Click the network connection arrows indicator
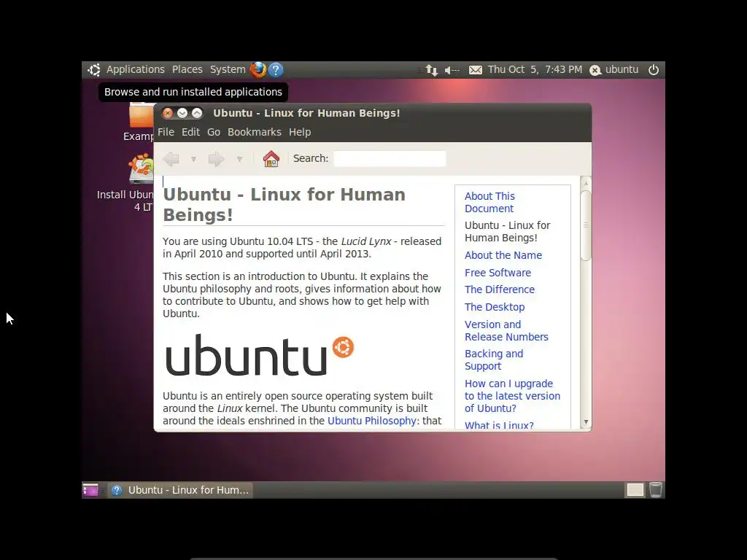 [432, 70]
